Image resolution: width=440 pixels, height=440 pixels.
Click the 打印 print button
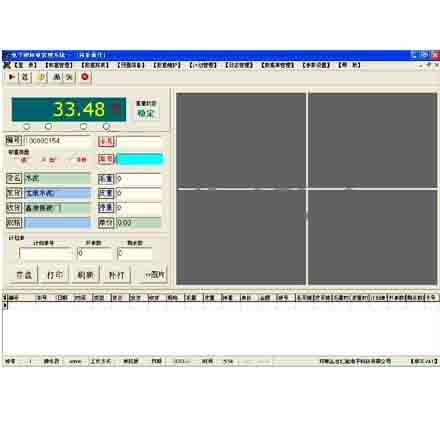point(55,275)
